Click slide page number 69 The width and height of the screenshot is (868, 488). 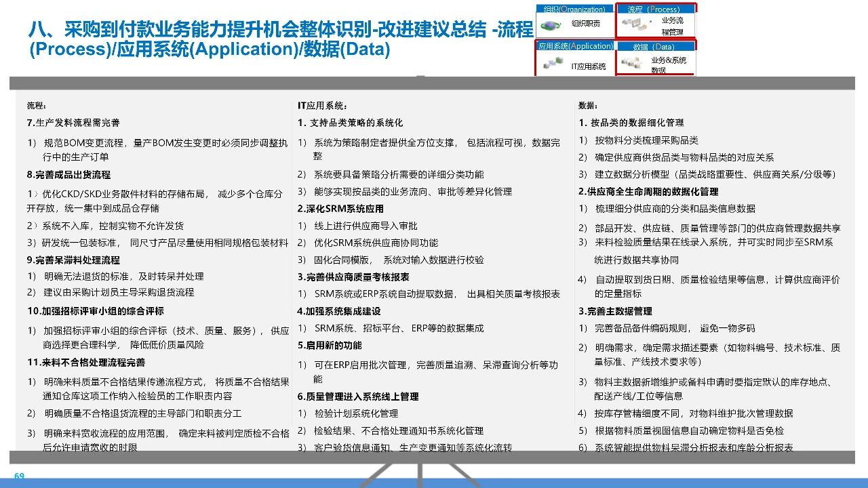tap(19, 476)
